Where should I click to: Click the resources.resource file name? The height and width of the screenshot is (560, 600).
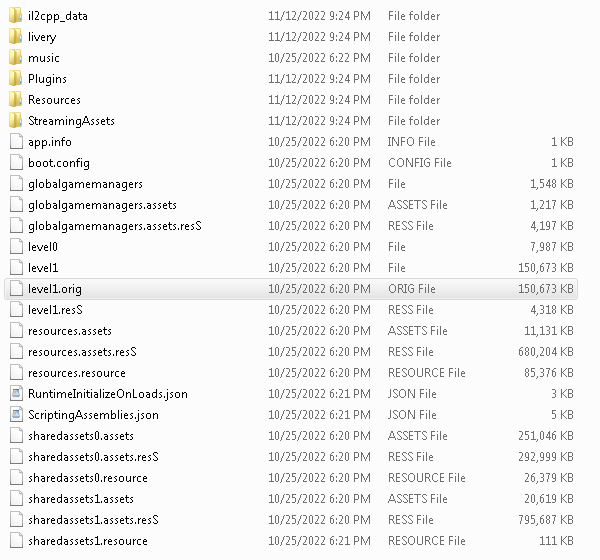pyautogui.click(x=76, y=373)
